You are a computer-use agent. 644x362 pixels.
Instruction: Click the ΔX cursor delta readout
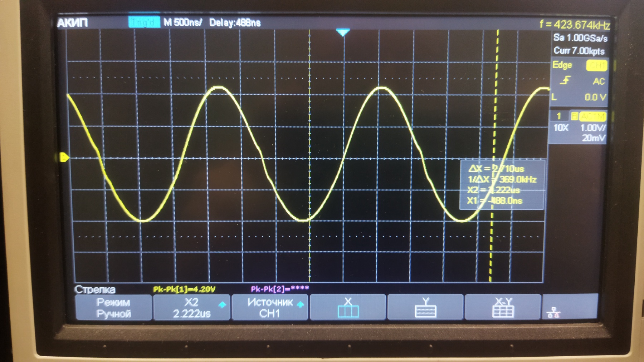pyautogui.click(x=496, y=169)
